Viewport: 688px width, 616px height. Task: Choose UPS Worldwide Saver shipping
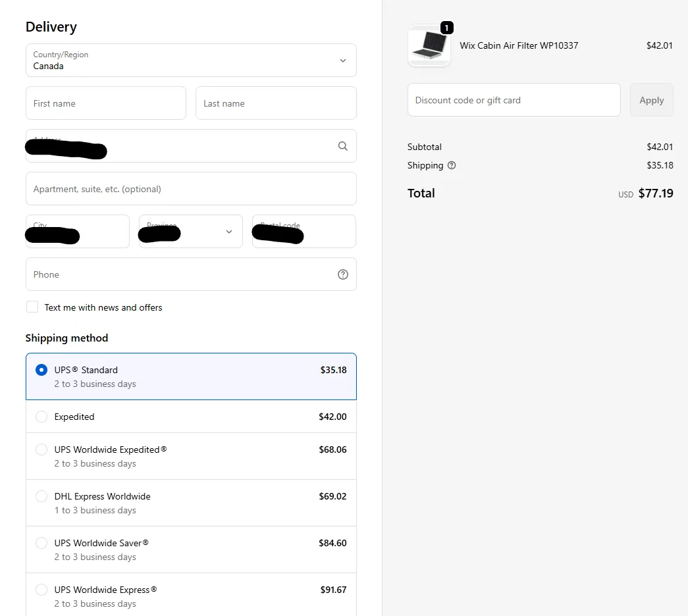point(41,543)
